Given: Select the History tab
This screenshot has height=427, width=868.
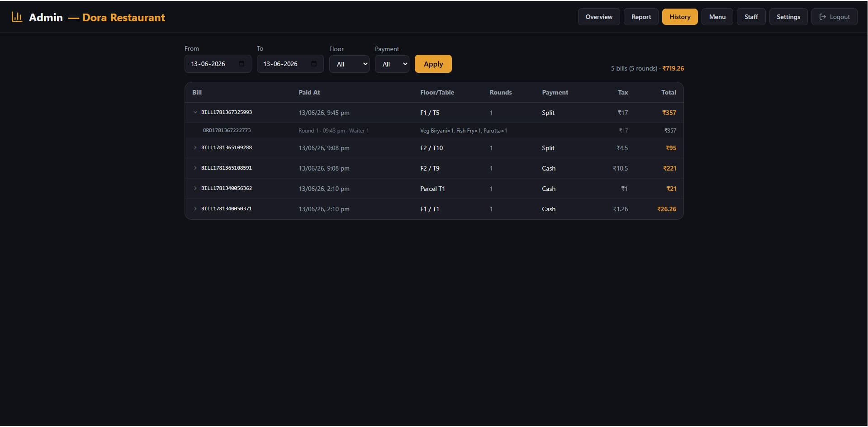Looking at the screenshot, I should coord(680,17).
